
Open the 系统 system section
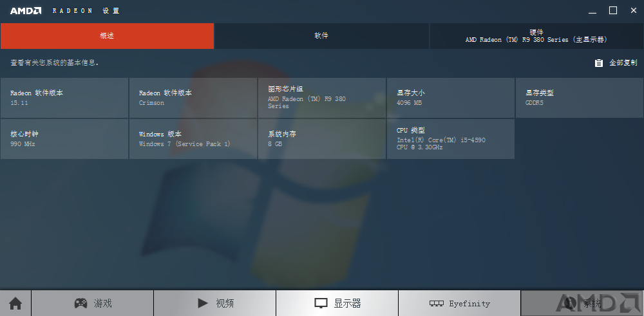tap(582, 304)
